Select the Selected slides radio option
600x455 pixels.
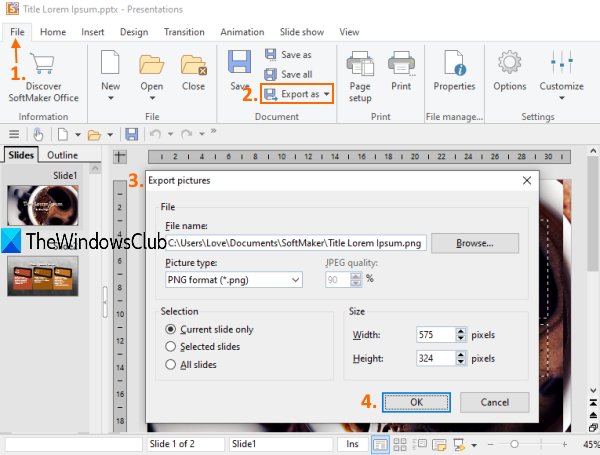tap(203, 347)
